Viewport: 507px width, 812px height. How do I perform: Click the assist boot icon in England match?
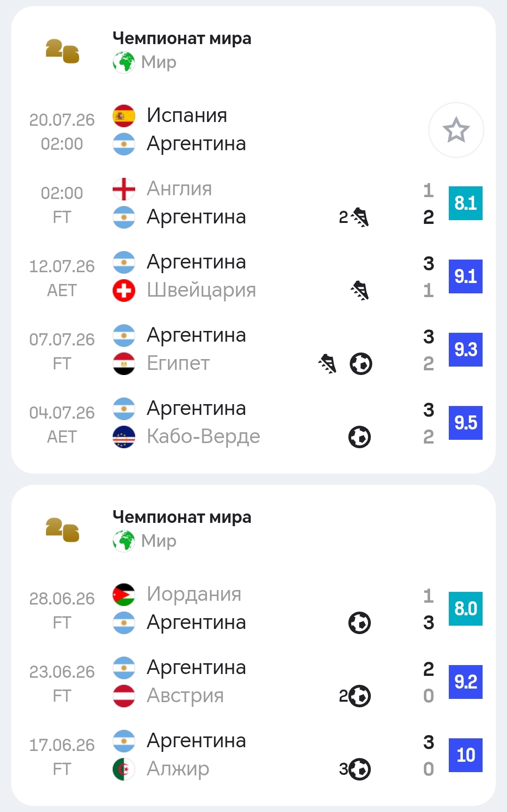point(360,217)
